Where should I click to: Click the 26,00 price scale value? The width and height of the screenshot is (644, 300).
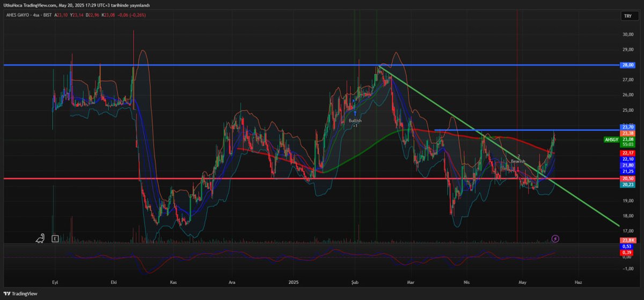[x=628, y=95]
